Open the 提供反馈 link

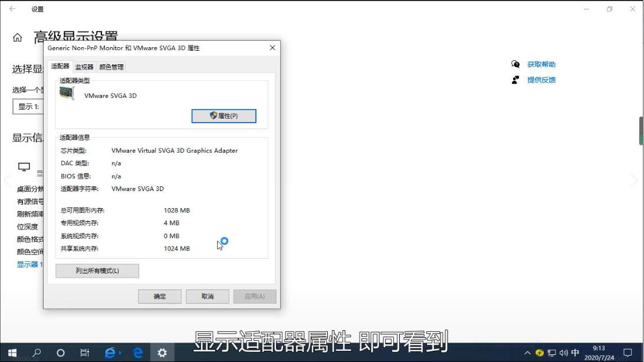541,80
